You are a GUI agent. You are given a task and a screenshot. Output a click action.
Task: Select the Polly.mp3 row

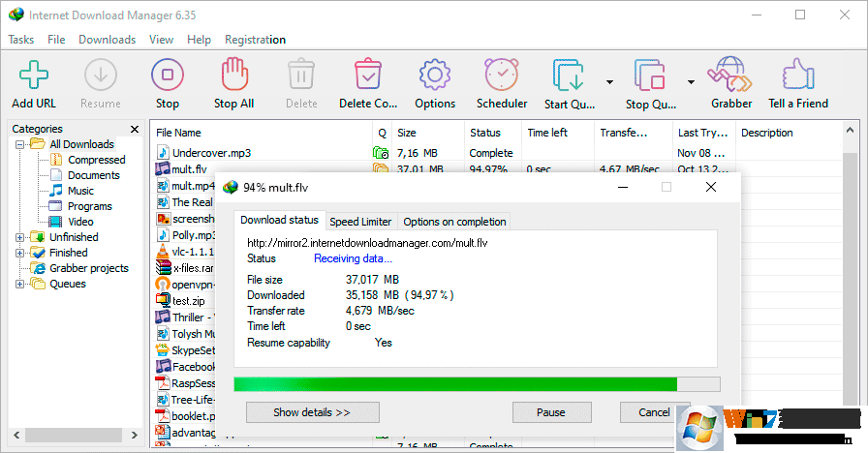pos(185,235)
